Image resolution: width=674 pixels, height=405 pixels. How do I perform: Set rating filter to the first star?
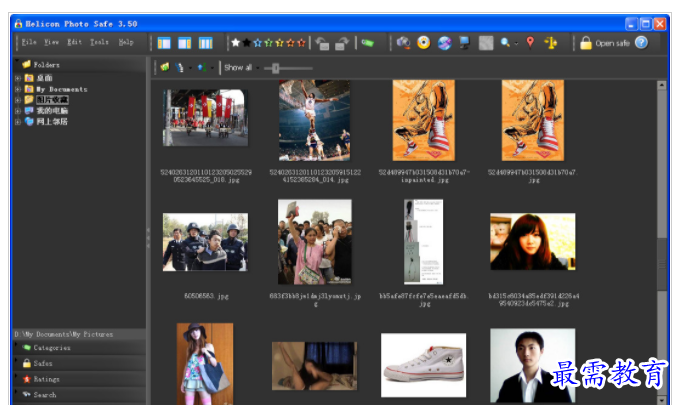click(236, 43)
